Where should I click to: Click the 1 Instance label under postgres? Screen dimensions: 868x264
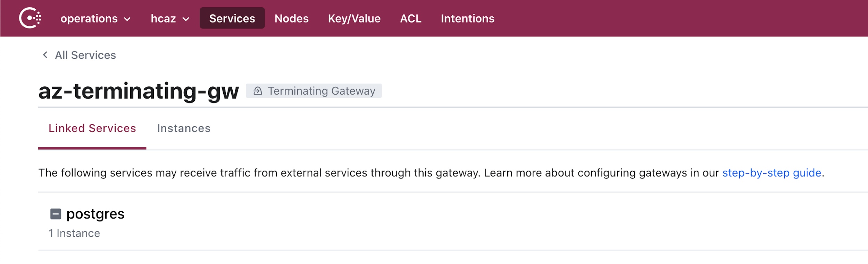pyautogui.click(x=74, y=233)
